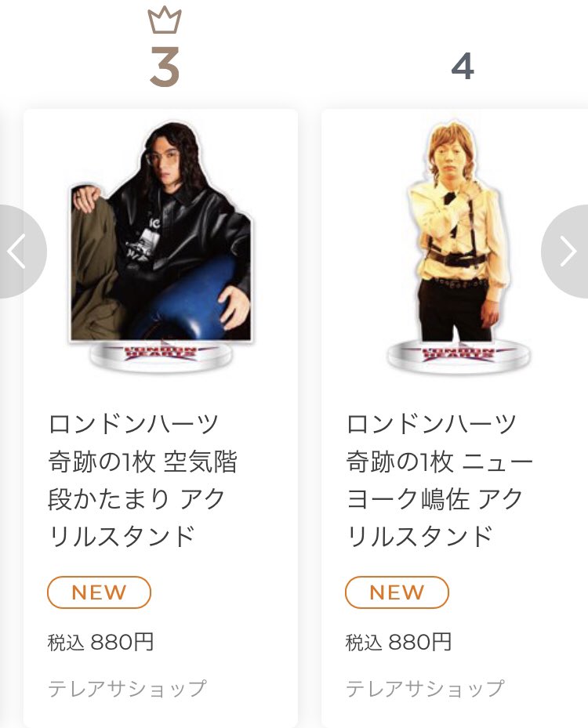588x728 pixels.
Task: Go to previous carousel item with left arrow
Action: click(21, 252)
